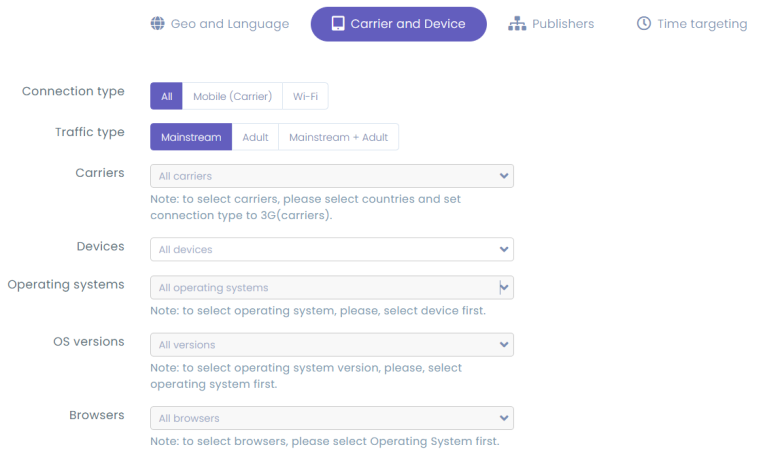Image resolution: width=765 pixels, height=462 pixels.
Task: Click the note 'select Operating System first'
Action: [325, 442]
